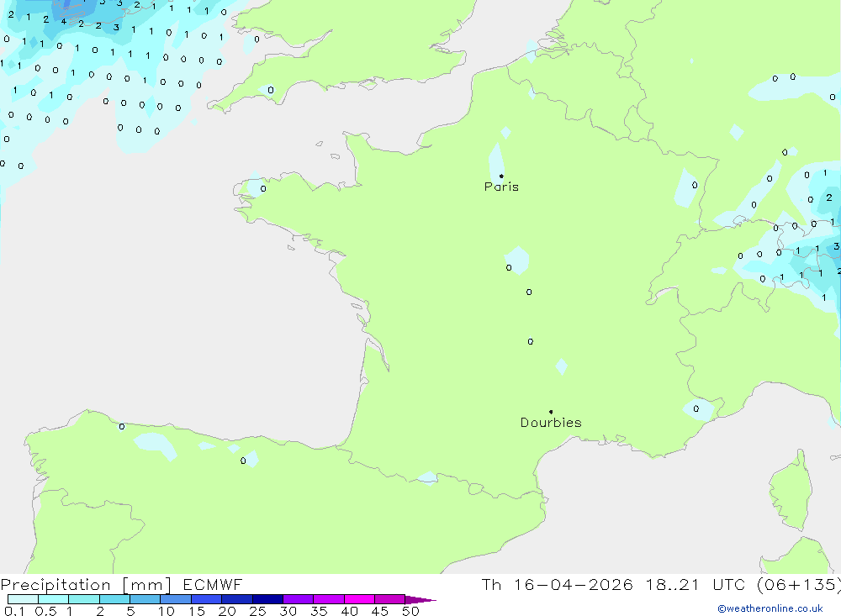The image size is (841, 616).
Task: Pick the 20–25 mm legend swatch
Action: point(237,599)
